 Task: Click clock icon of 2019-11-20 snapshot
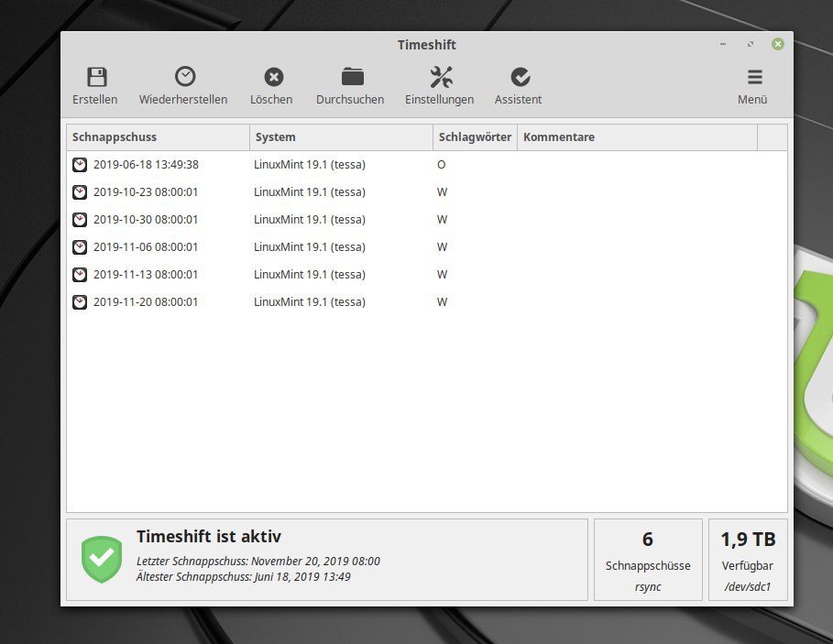tap(80, 302)
